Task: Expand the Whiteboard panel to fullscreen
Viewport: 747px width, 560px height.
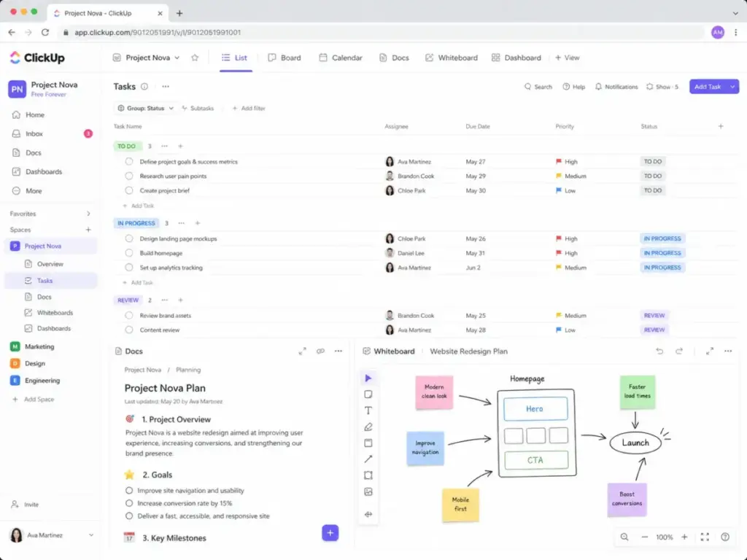Action: 709,351
